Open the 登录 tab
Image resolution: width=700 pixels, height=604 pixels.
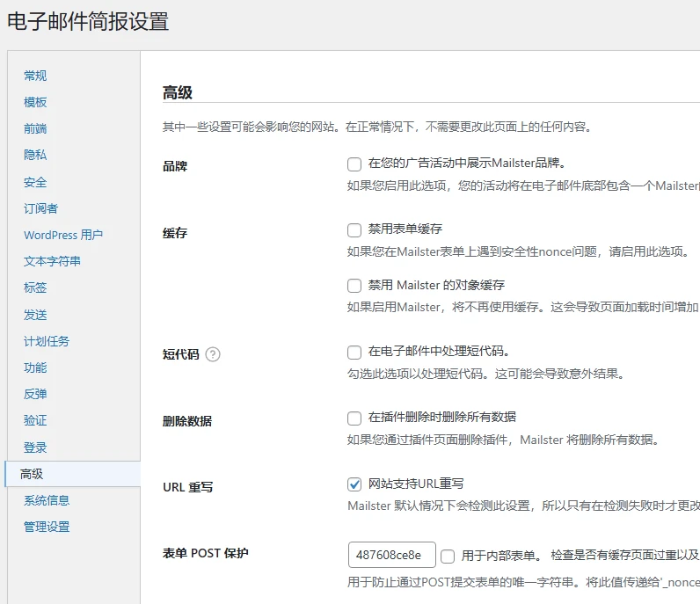coord(35,448)
